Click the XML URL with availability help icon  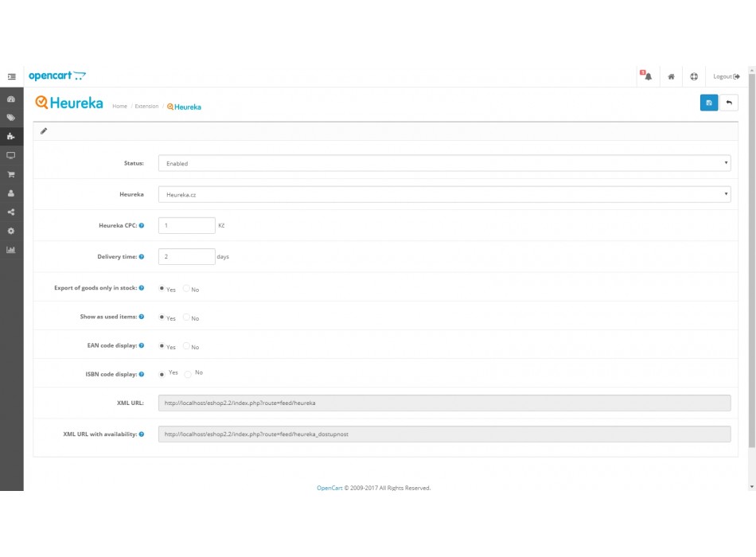point(142,434)
